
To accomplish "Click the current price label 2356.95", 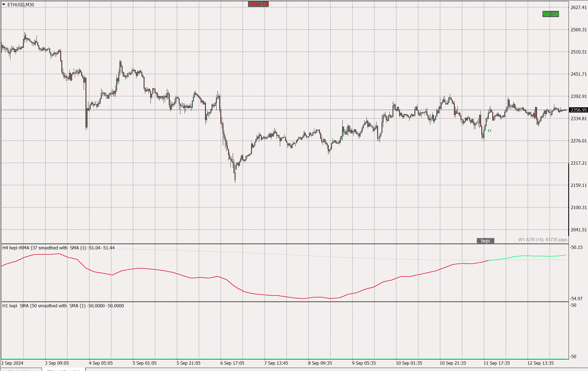I will pos(578,110).
